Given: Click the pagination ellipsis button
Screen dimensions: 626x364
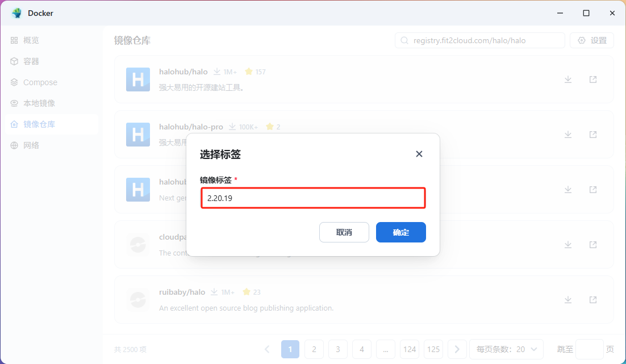Looking at the screenshot, I should pos(386,349).
